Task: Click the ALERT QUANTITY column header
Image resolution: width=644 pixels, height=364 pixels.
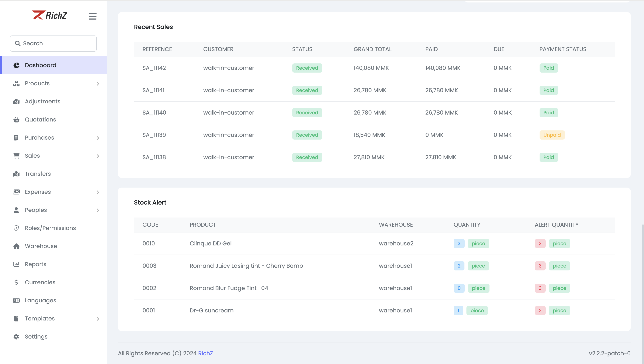Action: [x=556, y=225]
